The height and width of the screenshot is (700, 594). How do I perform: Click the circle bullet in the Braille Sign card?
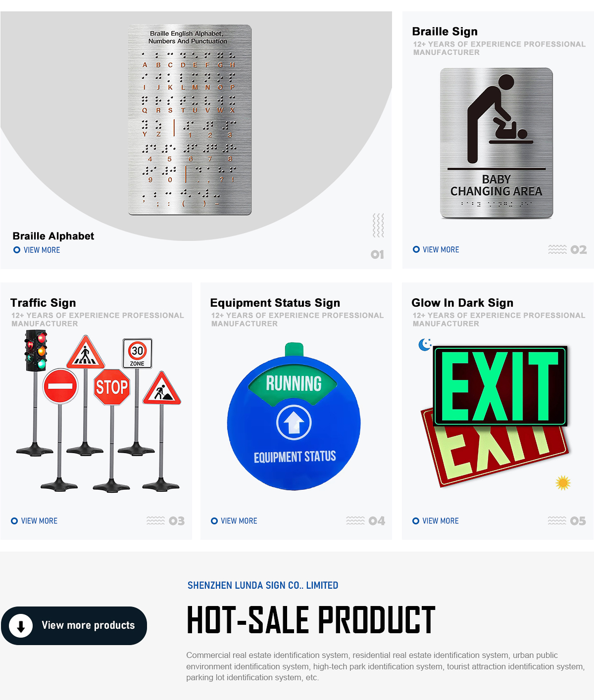click(416, 249)
